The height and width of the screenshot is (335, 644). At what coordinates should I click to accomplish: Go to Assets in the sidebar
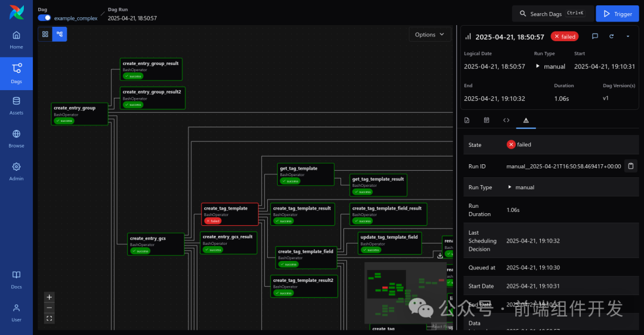click(x=17, y=106)
